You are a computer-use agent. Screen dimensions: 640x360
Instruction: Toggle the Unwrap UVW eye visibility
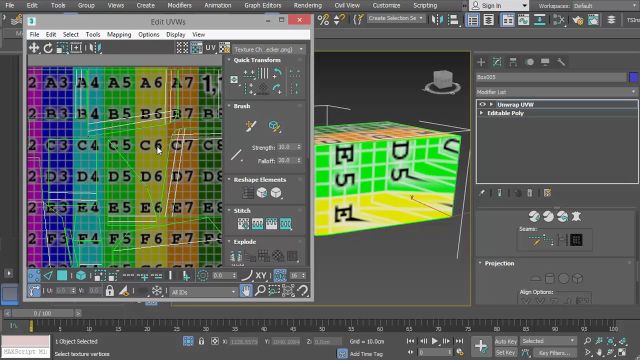click(482, 104)
